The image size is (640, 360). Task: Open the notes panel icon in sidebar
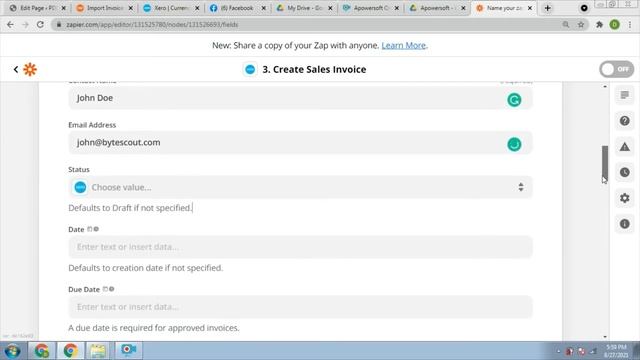point(624,95)
